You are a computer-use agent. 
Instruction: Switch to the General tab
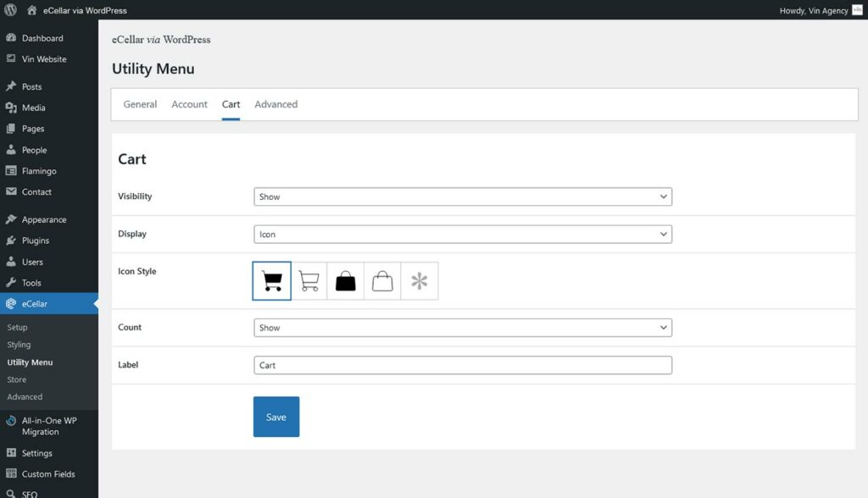[140, 104]
